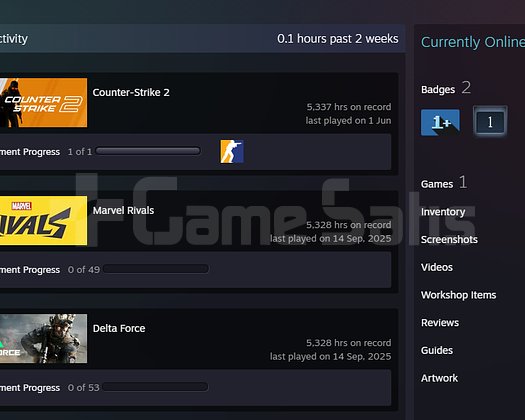Click Marvel Rivals '5,328 hrs on record' text
The image size is (525, 420).
349,225
